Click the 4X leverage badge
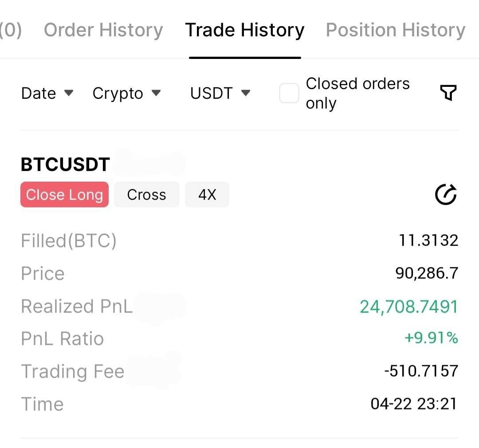Screen dimensions: 479x448 207,195
